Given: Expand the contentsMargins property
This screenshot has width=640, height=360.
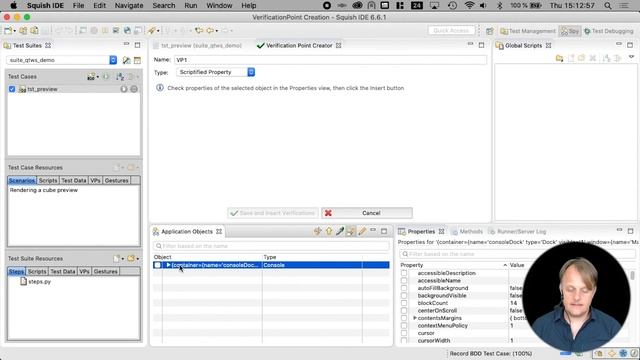Looking at the screenshot, I should tap(415, 318).
